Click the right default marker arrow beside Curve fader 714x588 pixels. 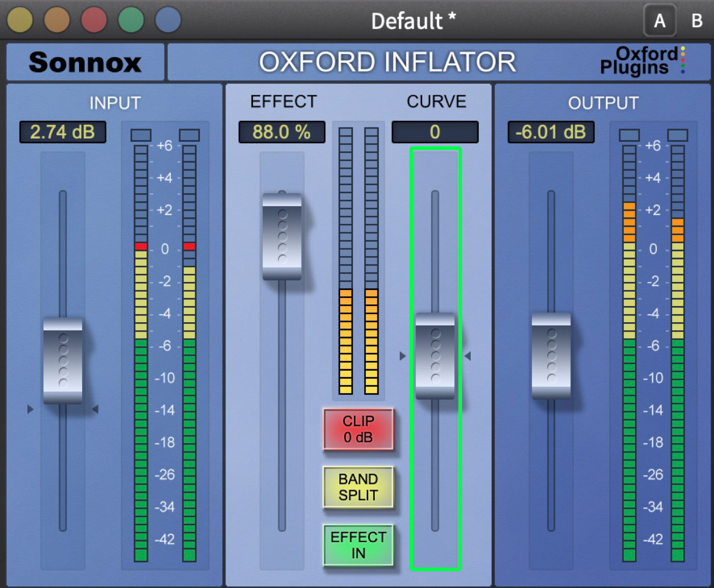pyautogui.click(x=468, y=356)
